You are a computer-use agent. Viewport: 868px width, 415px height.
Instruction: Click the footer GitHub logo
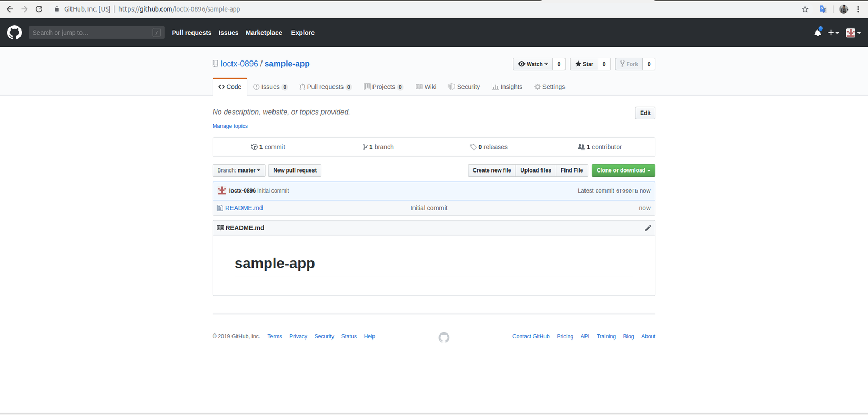pos(444,337)
